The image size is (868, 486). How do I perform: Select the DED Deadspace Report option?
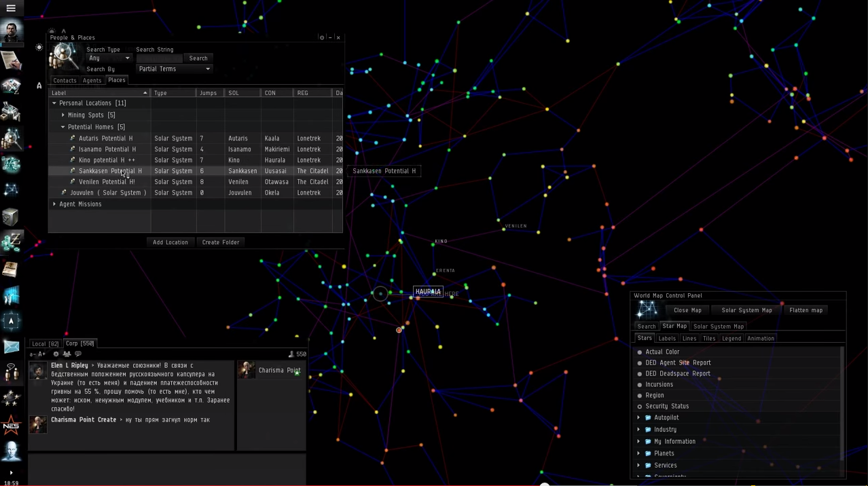pos(640,373)
